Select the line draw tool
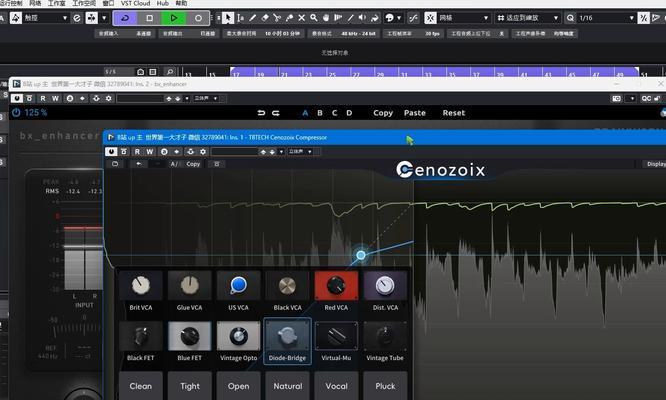666x400 pixels. pyautogui.click(x=350, y=18)
